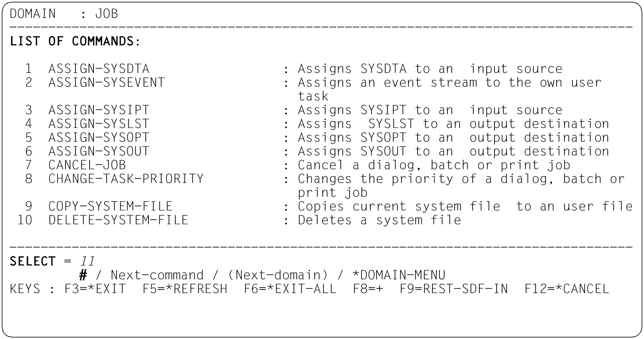
Task: Choose ASSIGN-SYSIPT from the command list
Action: [99, 110]
